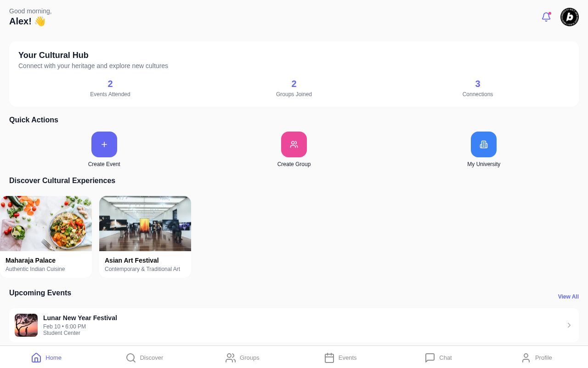Click the Maharaja Palace title

click(x=30, y=260)
